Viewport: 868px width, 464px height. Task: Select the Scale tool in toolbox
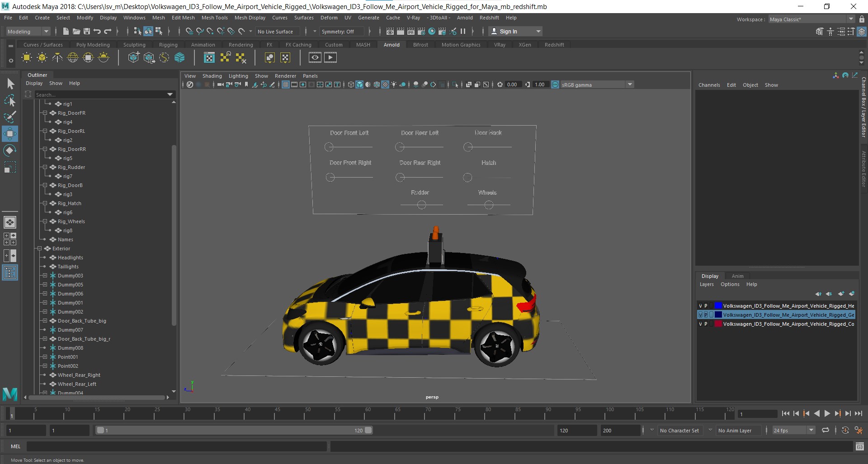(x=10, y=167)
